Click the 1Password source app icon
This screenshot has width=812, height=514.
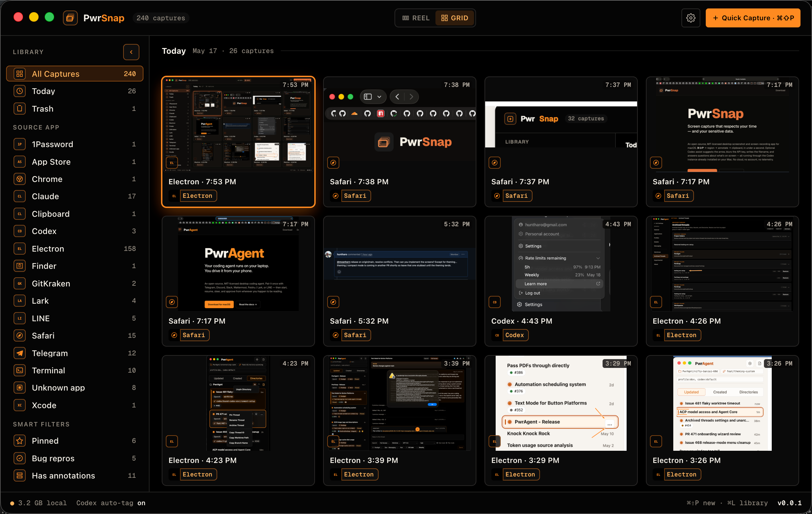(20, 144)
